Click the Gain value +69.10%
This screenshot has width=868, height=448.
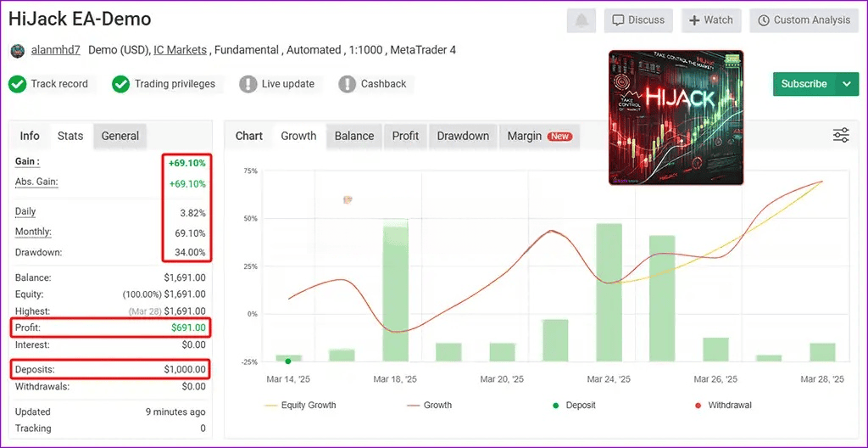(187, 164)
